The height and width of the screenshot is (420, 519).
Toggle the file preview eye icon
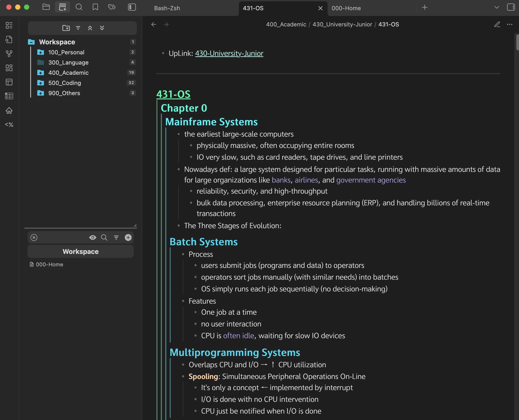[93, 237]
